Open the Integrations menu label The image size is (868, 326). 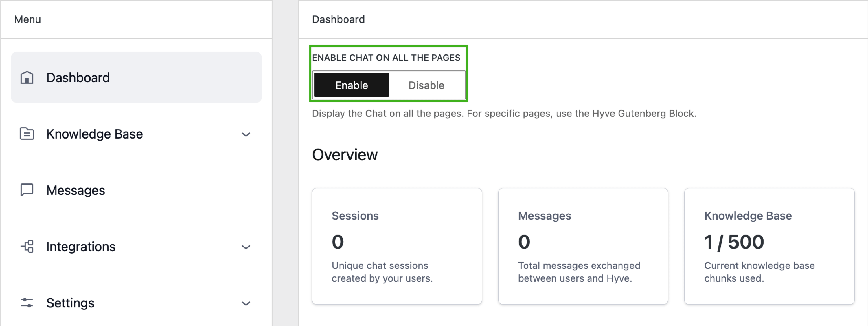pyautogui.click(x=81, y=247)
